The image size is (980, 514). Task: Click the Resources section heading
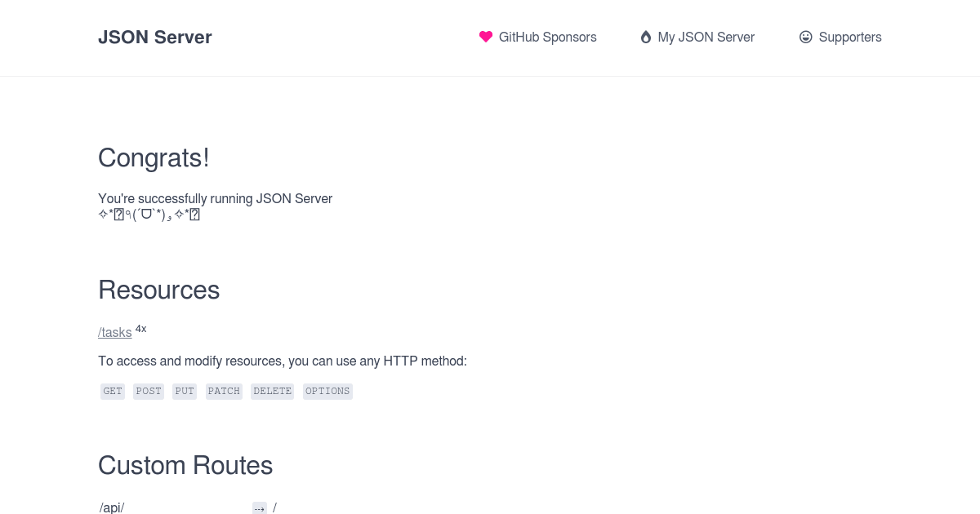click(x=158, y=290)
